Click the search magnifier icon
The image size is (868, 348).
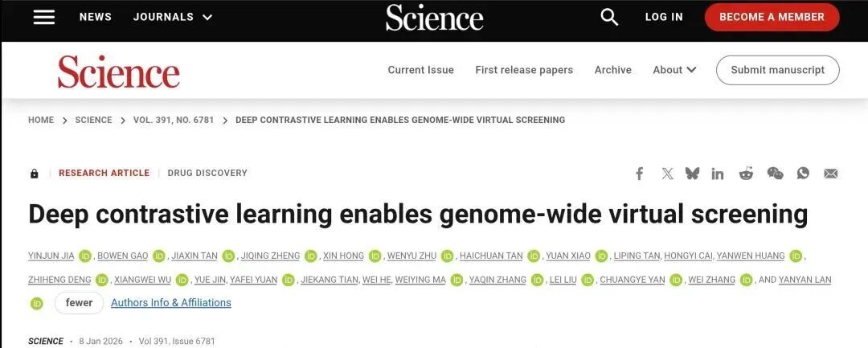609,17
